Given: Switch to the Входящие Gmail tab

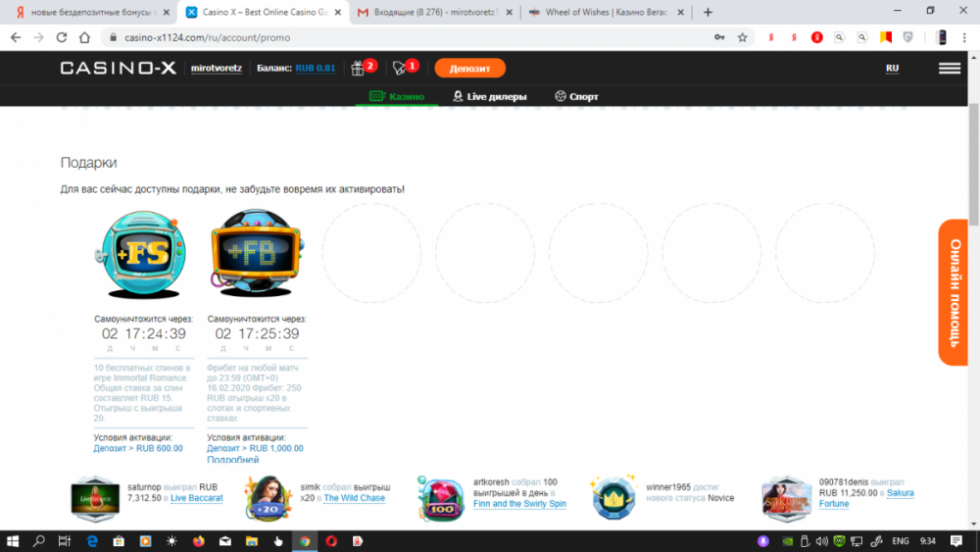Looking at the screenshot, I should click(x=431, y=12).
